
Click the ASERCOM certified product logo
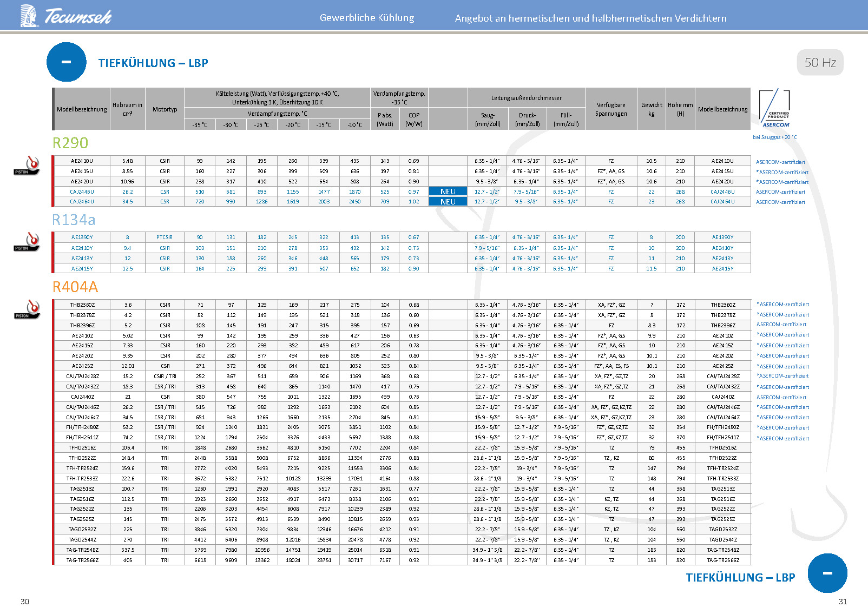click(775, 109)
